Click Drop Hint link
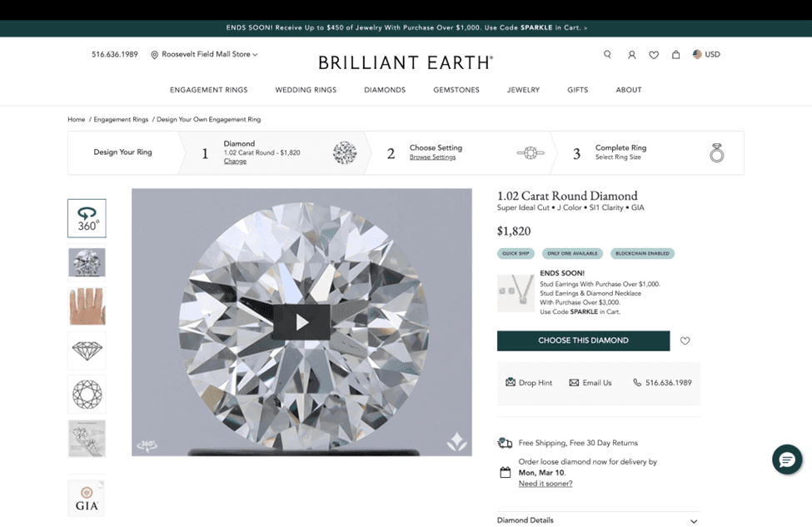 529,383
